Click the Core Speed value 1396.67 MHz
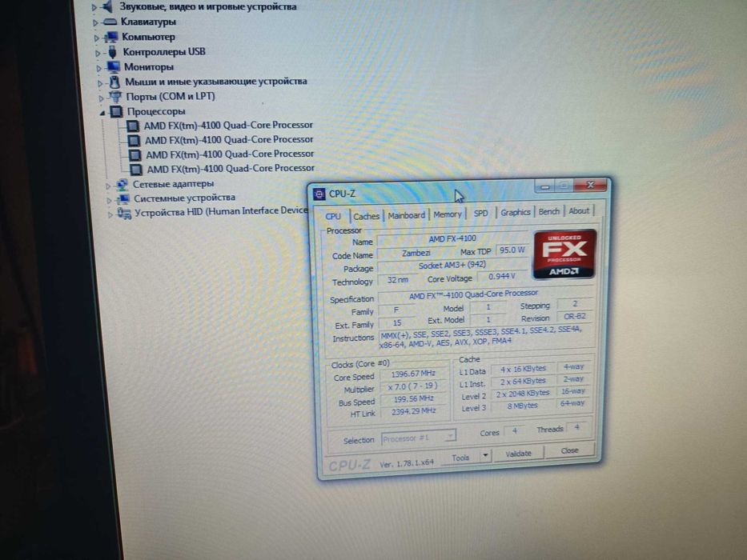The width and height of the screenshot is (747, 560). pos(413,374)
